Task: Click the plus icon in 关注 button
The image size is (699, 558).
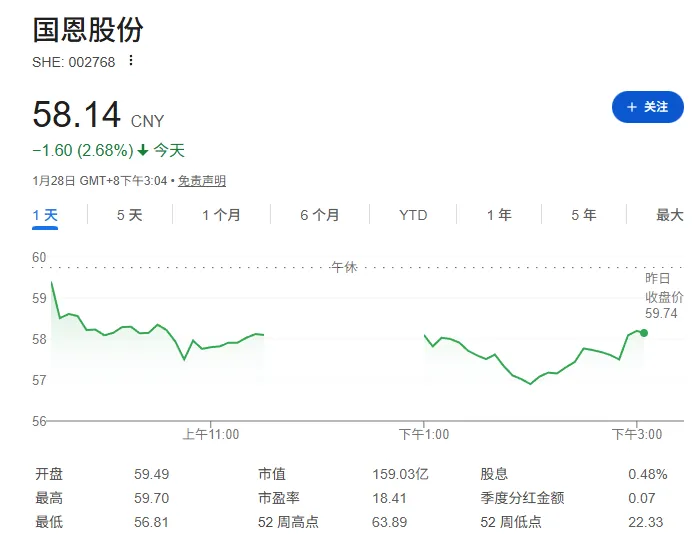Action: 631,107
